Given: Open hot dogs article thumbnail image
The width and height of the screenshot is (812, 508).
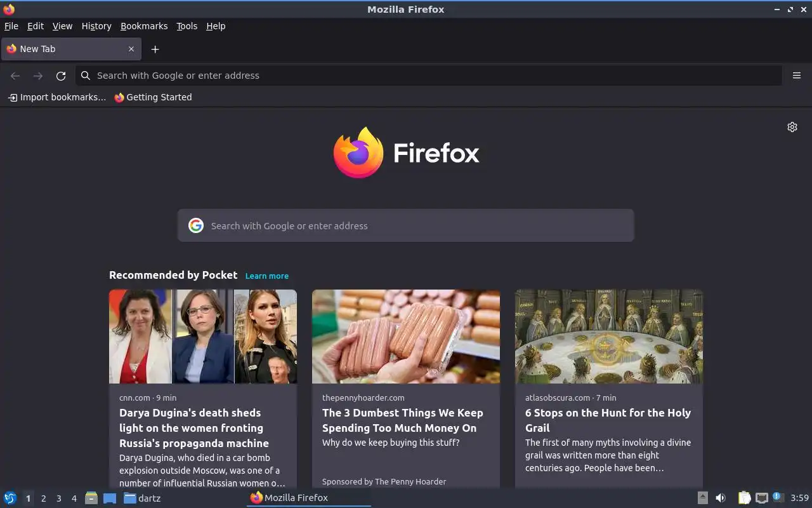Looking at the screenshot, I should click(406, 337).
